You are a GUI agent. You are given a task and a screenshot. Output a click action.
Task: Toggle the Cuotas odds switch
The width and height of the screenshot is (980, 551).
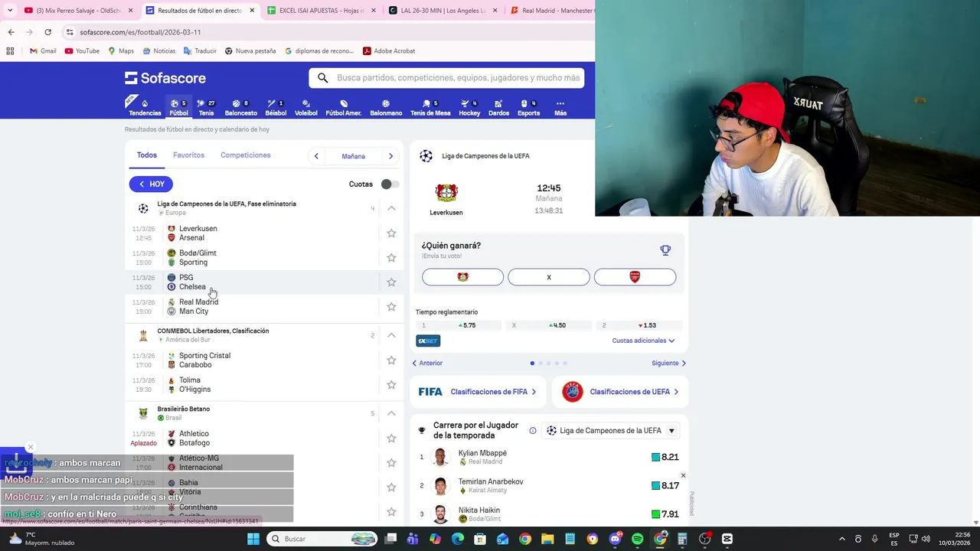coord(390,184)
